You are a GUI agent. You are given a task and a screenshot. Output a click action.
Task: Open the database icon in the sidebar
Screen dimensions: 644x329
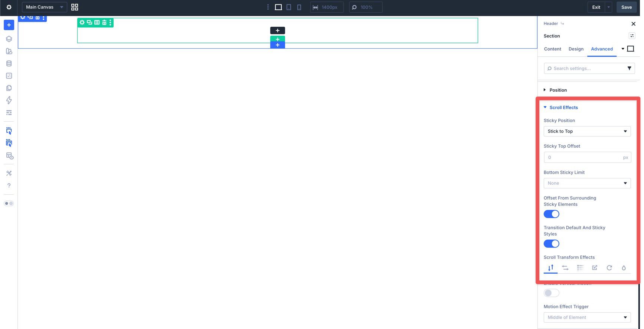point(9,63)
